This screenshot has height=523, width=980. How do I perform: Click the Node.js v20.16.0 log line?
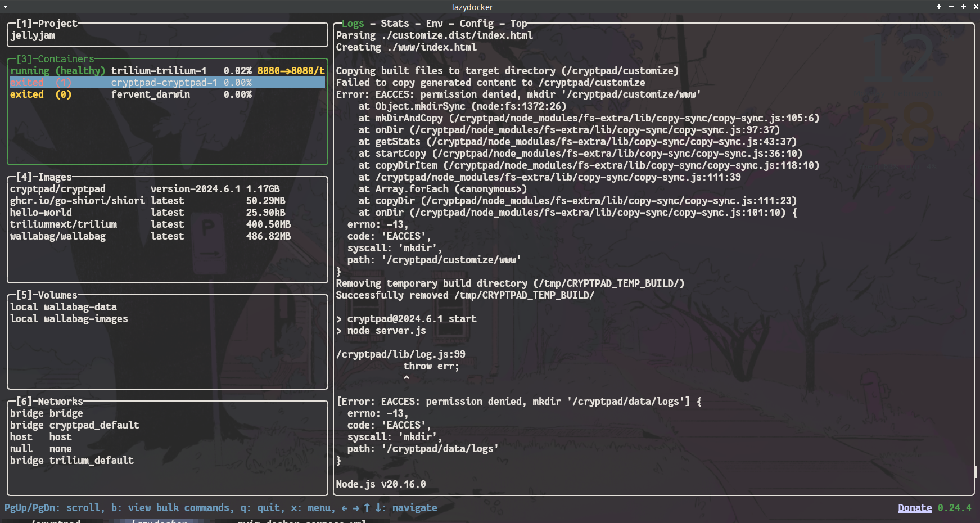tap(381, 484)
